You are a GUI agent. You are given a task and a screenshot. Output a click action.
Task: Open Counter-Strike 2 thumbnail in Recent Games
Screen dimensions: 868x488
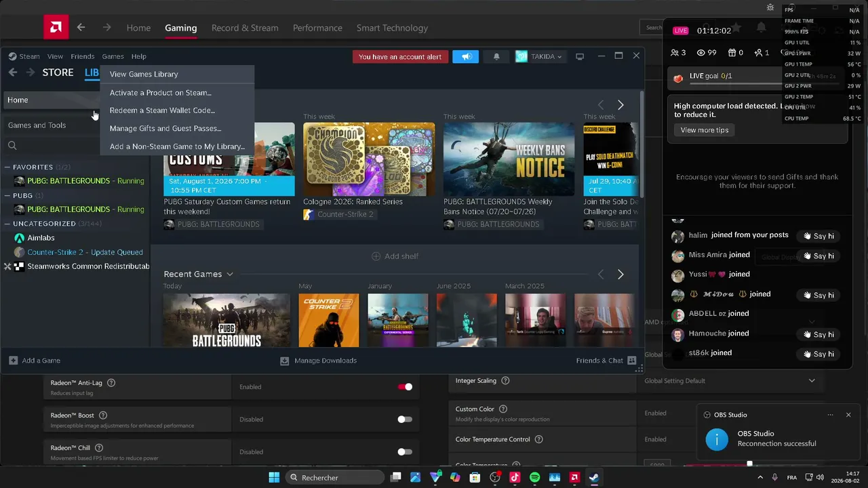point(329,320)
